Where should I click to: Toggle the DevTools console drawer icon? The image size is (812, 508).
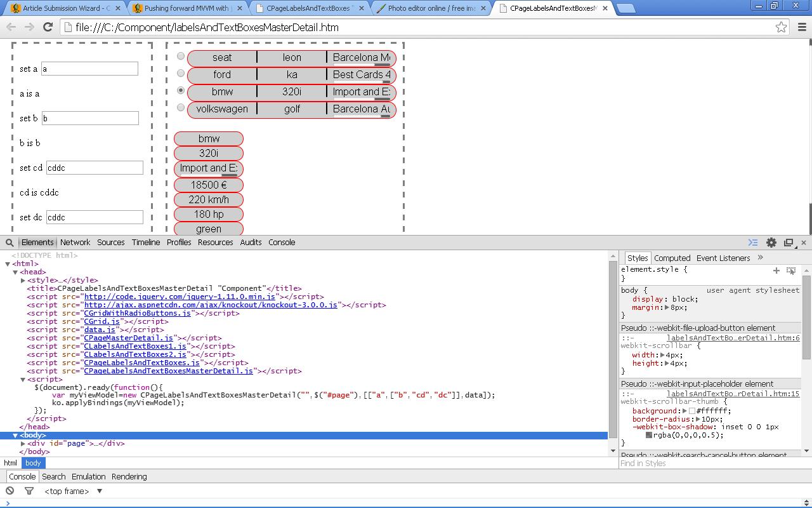click(753, 243)
